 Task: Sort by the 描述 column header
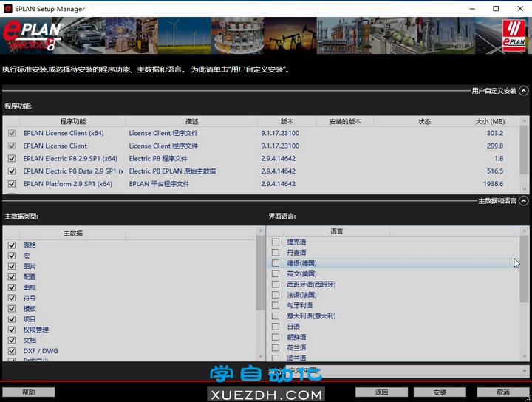click(191, 121)
